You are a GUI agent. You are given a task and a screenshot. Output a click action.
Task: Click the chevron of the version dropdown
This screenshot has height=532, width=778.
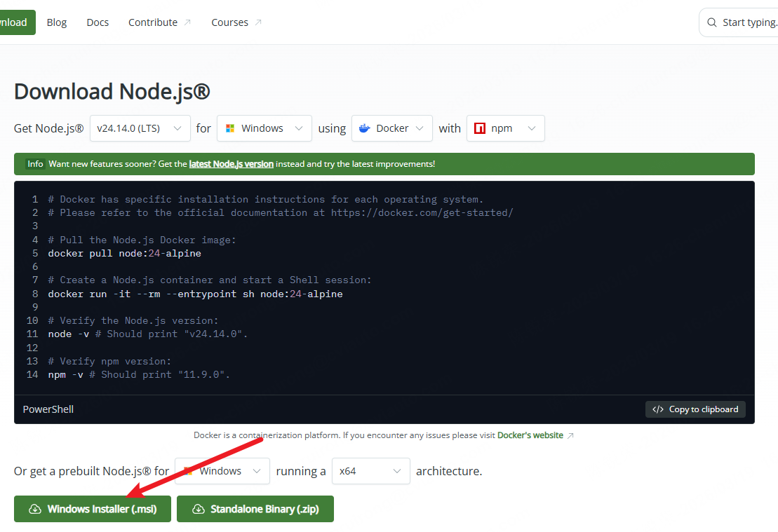click(x=177, y=128)
